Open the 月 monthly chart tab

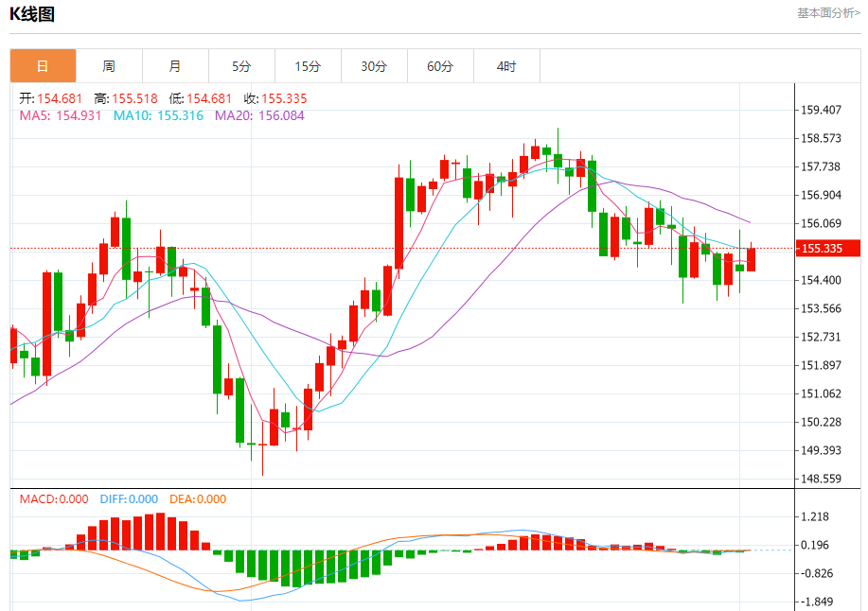tap(175, 66)
